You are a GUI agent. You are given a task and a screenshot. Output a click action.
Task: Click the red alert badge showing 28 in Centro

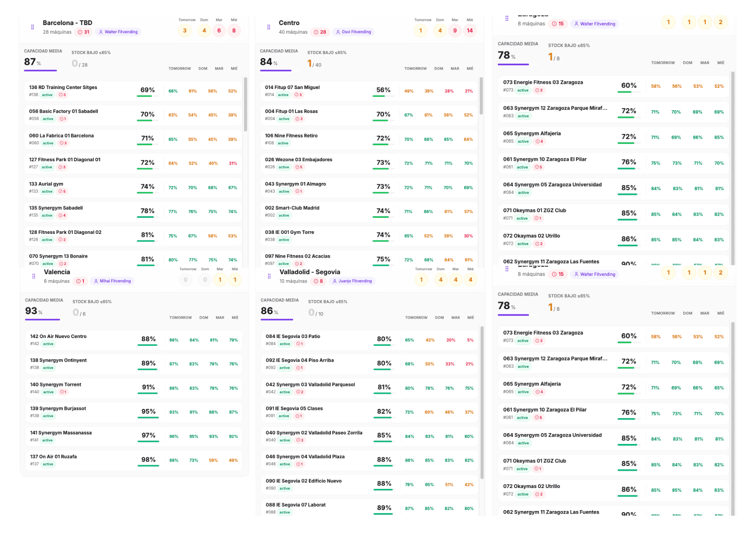tap(320, 32)
